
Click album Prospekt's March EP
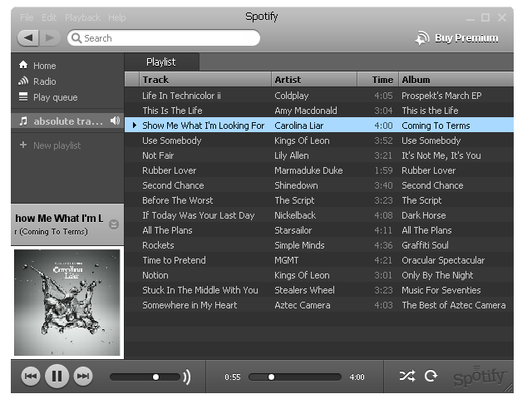point(441,96)
